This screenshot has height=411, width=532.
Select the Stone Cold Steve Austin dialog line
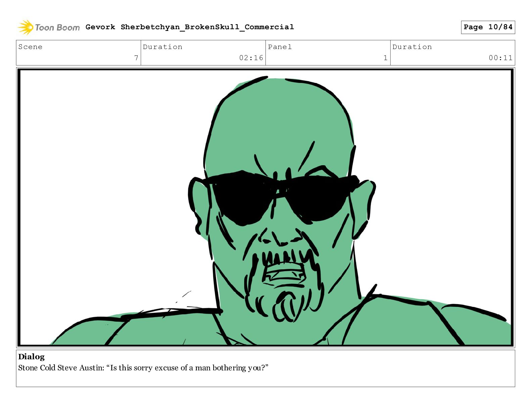coord(143,368)
